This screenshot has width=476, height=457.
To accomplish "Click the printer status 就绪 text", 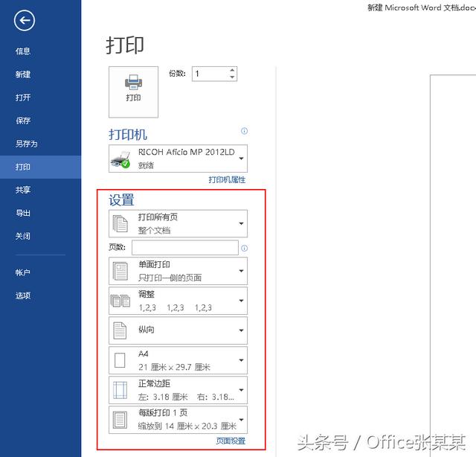I will click(x=146, y=165).
